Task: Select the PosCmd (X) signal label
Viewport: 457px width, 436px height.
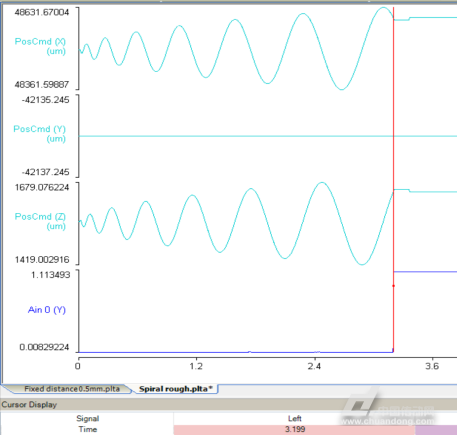Action: [x=40, y=46]
